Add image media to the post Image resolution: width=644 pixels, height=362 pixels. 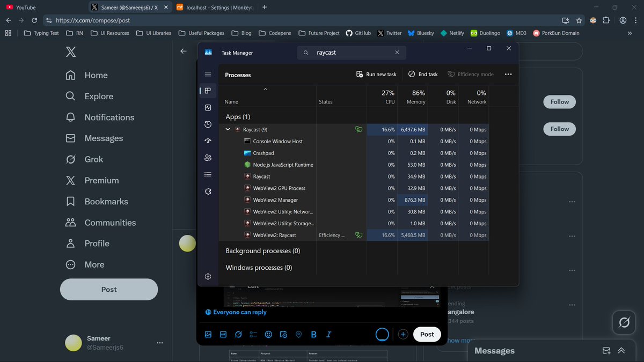(x=208, y=334)
